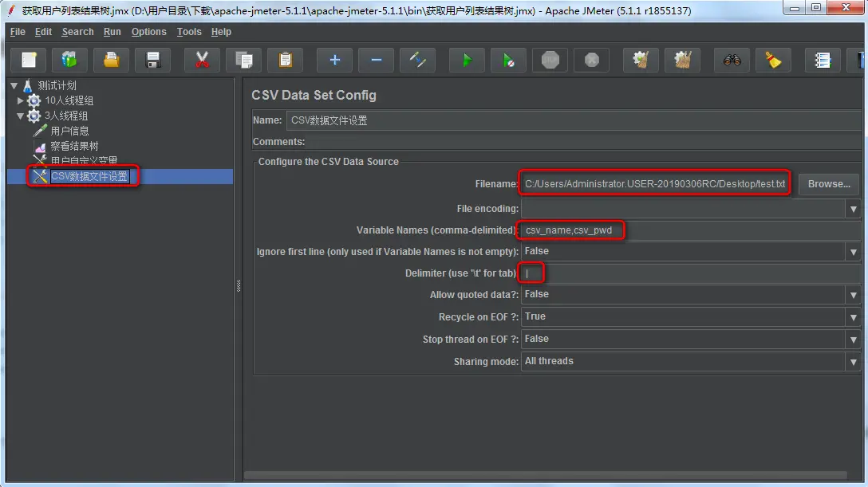Click the Comments input field
Viewport: 868px width, 487px height.
(584, 142)
